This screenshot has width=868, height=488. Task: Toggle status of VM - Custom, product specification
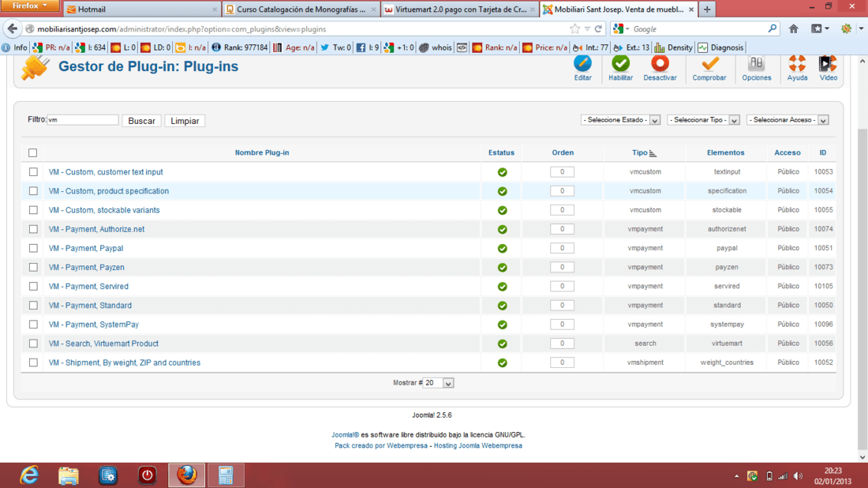pos(502,191)
